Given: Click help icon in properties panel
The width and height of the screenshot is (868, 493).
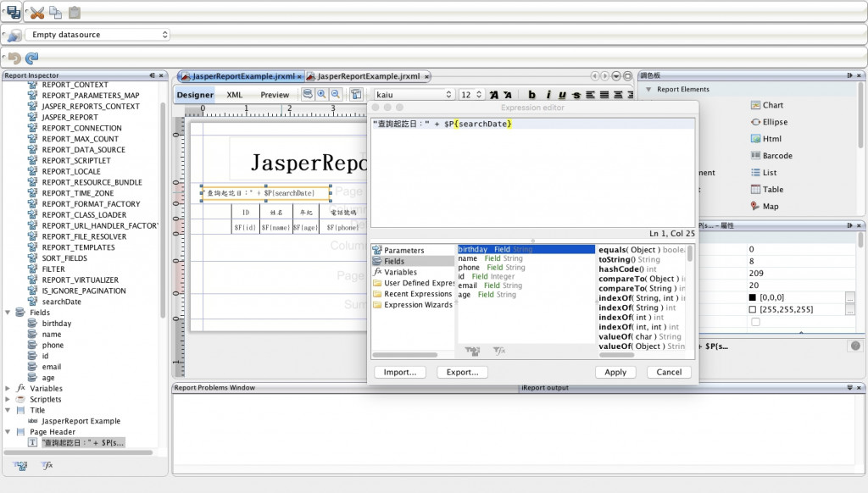Looking at the screenshot, I should pos(855,346).
